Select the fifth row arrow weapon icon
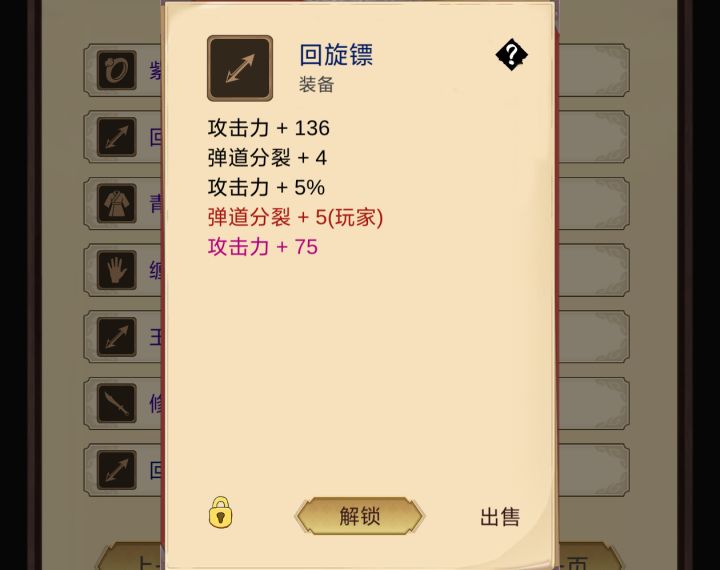The image size is (720, 570). [x=117, y=337]
